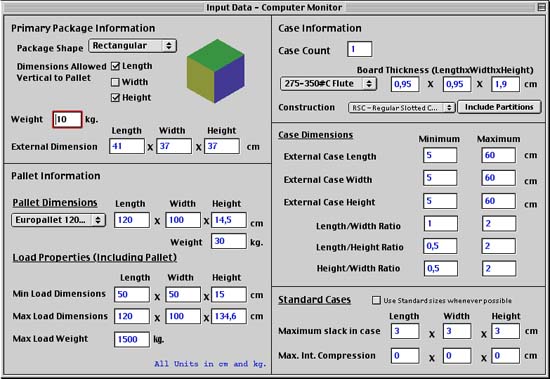The width and height of the screenshot is (550, 379).
Task: Click Board Thickness Length field 0,95
Action: pyautogui.click(x=405, y=84)
